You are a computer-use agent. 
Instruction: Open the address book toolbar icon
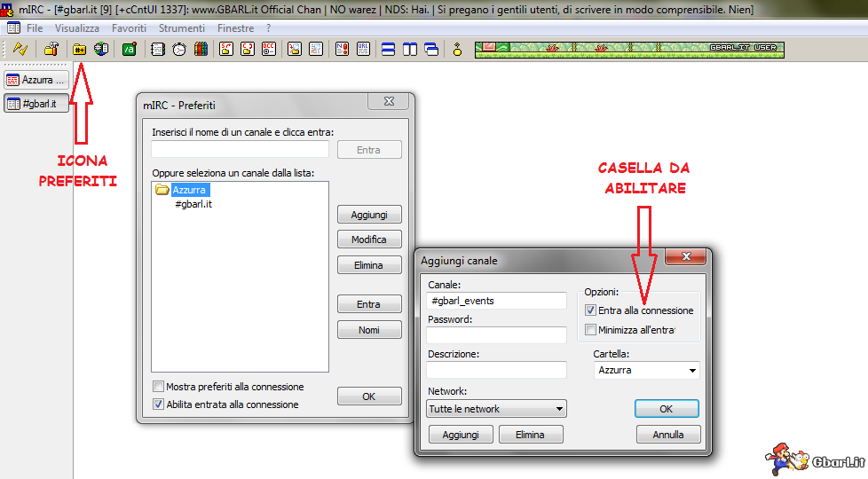(157, 49)
